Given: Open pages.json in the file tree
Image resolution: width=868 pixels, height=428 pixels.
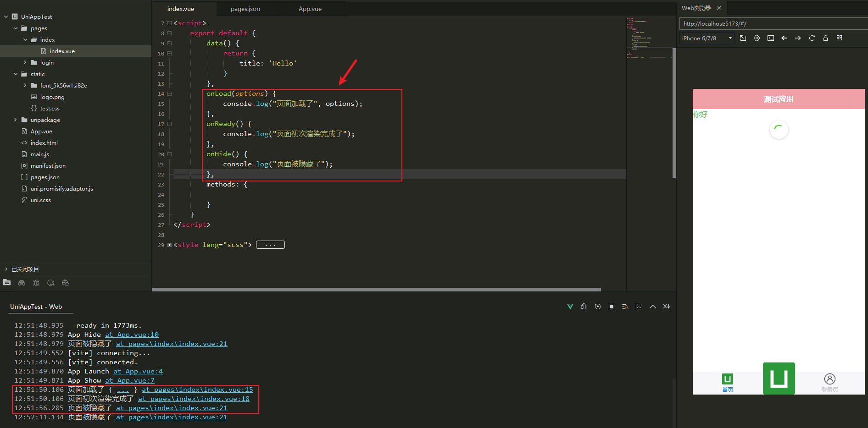Looking at the screenshot, I should pos(45,177).
